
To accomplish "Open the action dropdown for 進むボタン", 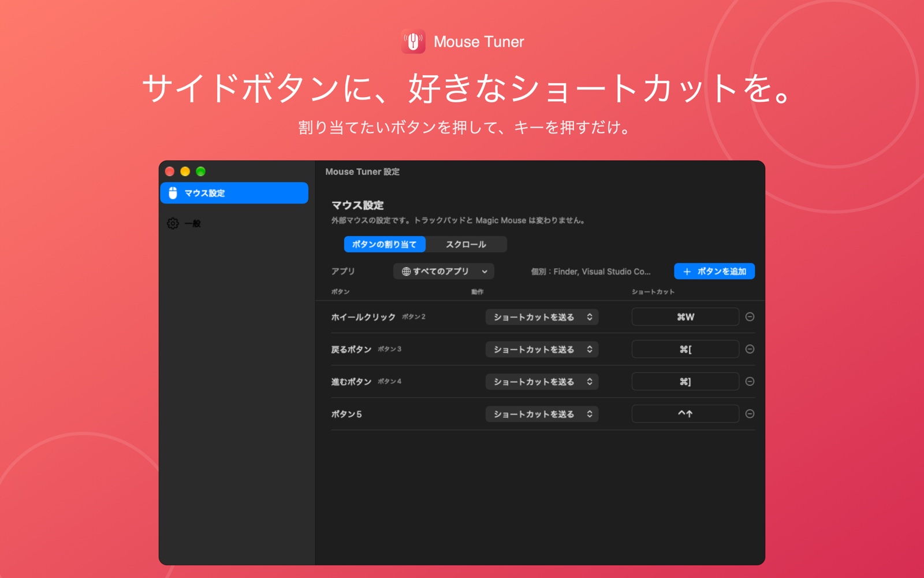I will (x=542, y=381).
